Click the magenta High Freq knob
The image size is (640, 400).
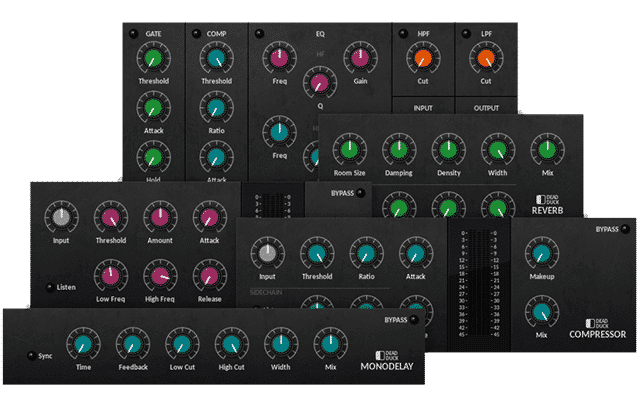(x=160, y=276)
